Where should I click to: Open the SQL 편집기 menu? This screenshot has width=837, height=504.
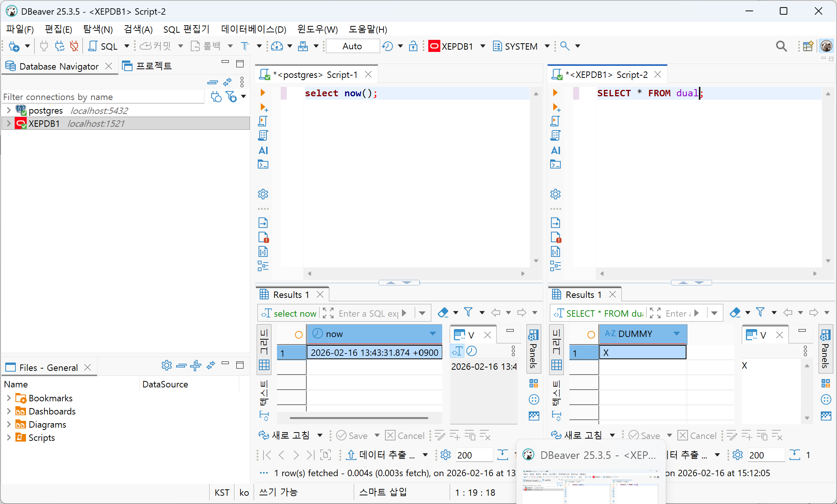coord(187,29)
